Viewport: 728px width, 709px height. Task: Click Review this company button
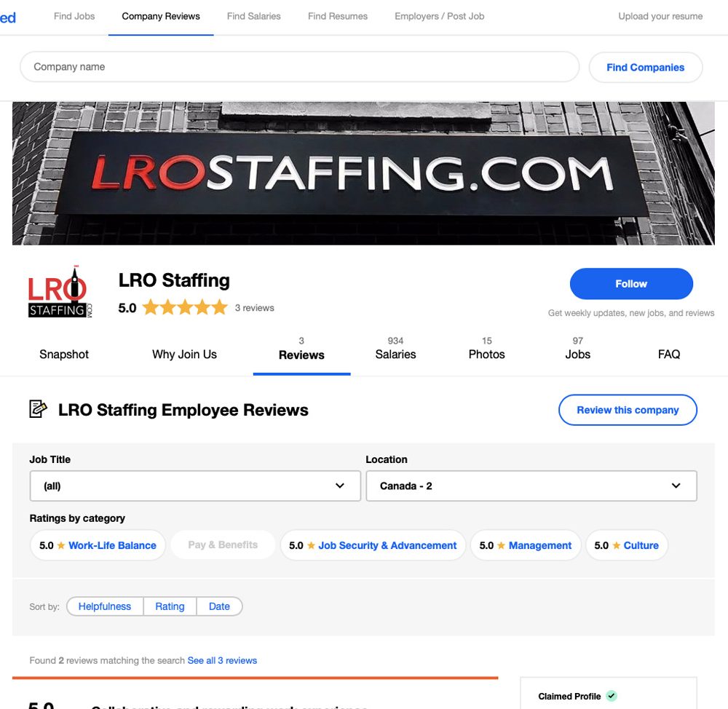[628, 410]
